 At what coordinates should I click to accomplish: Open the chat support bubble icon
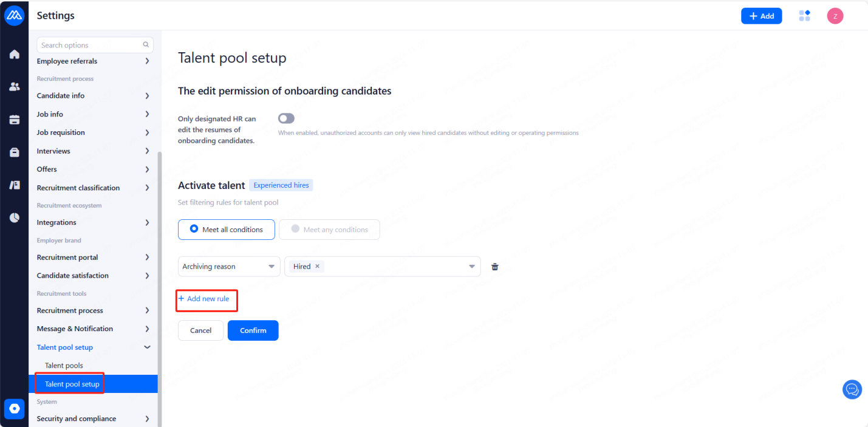click(852, 389)
